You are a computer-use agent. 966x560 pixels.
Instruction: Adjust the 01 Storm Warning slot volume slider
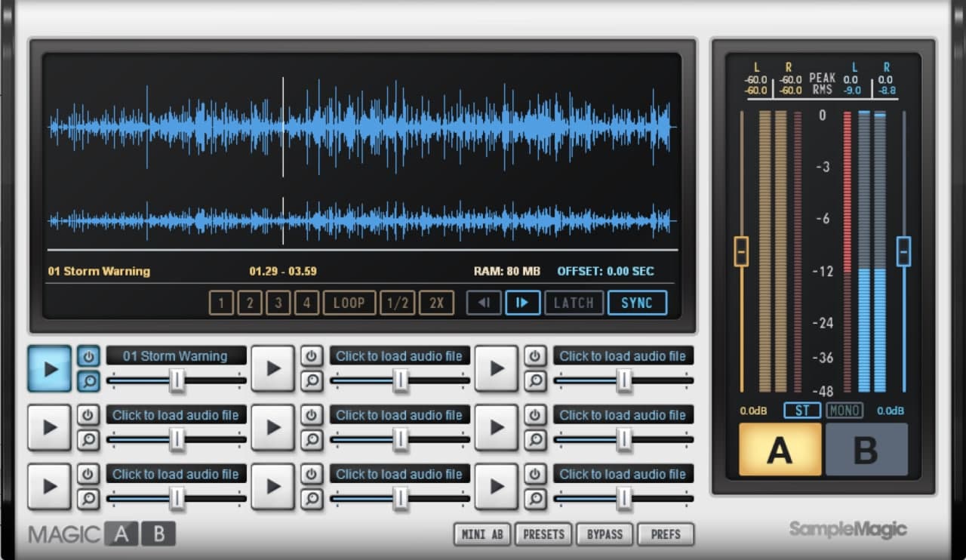pos(177,380)
